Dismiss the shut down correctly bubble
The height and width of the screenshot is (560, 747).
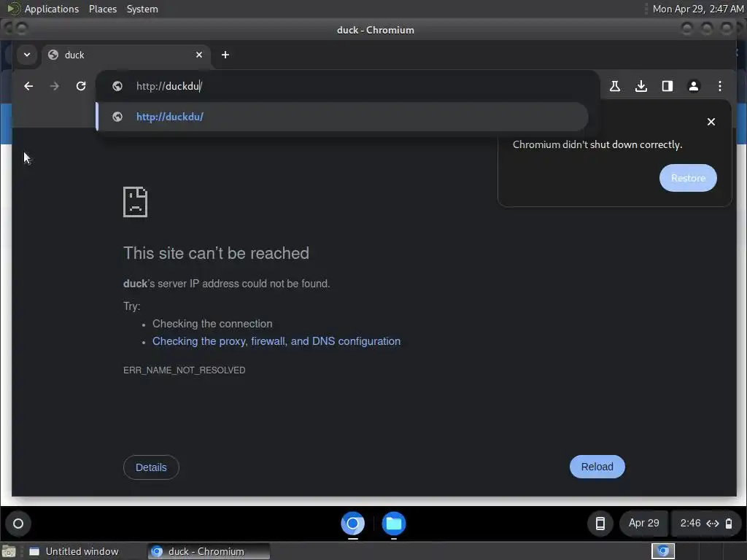click(711, 122)
